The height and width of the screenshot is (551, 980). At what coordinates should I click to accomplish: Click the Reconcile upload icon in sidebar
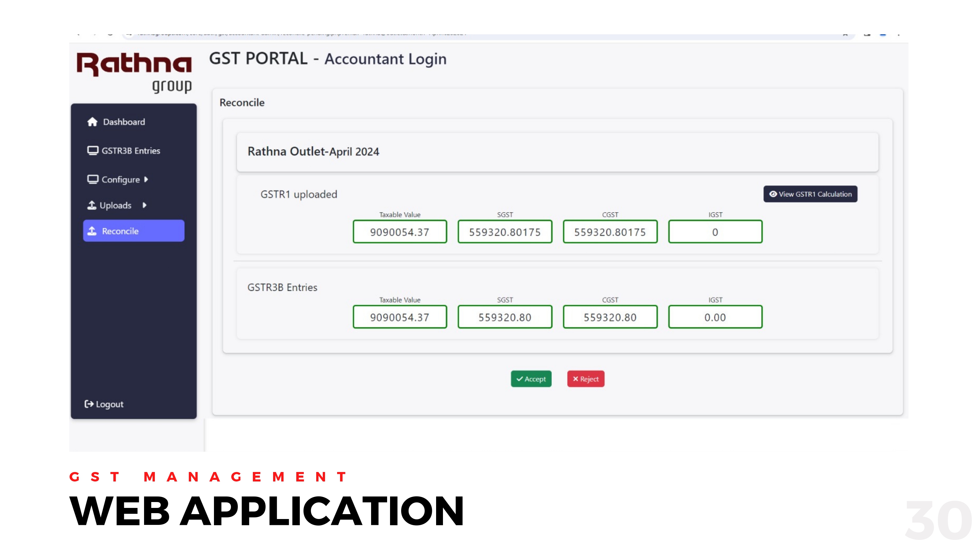tap(92, 231)
